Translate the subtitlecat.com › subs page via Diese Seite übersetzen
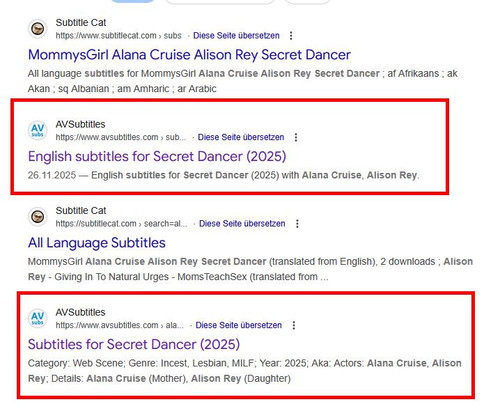This screenshot has width=500, height=407. click(x=236, y=36)
